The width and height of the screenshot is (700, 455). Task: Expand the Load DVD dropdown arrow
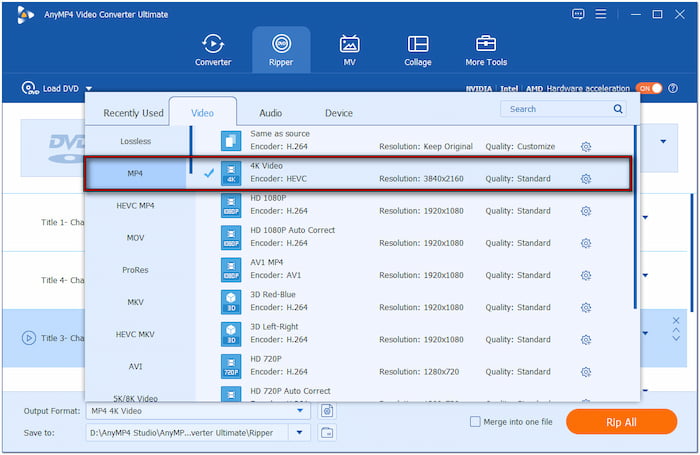89,89
